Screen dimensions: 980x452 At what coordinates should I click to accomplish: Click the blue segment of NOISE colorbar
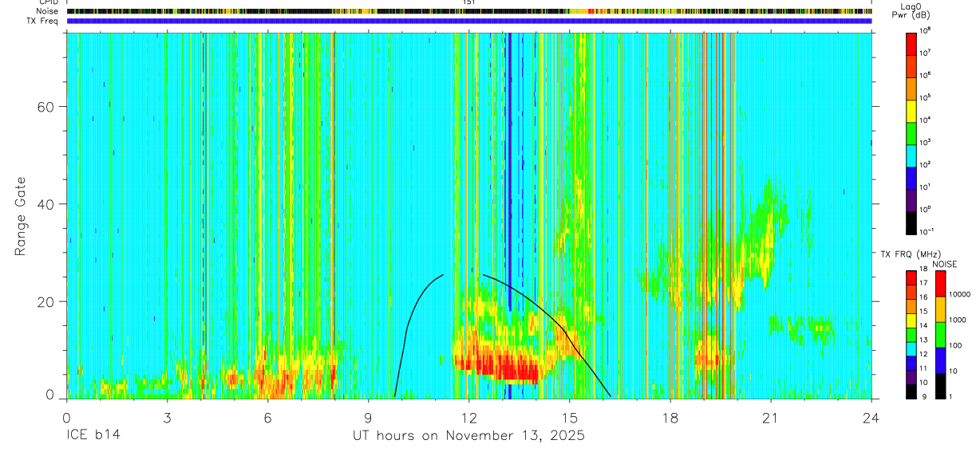pyautogui.click(x=940, y=360)
